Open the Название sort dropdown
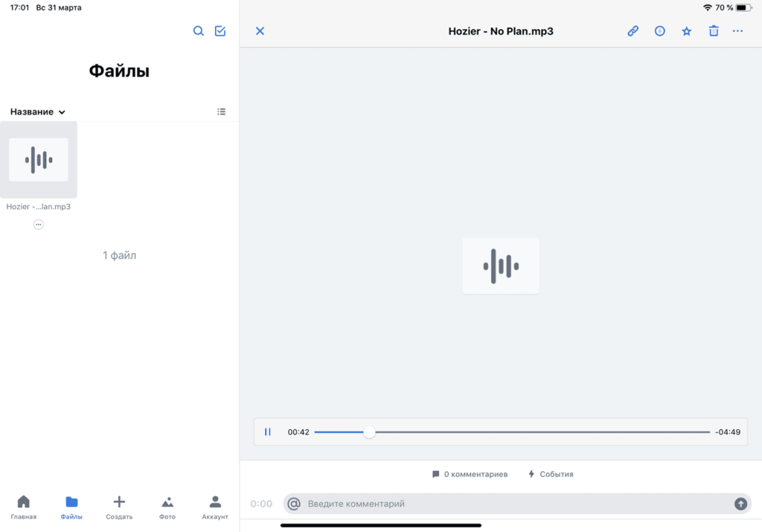 tap(38, 112)
